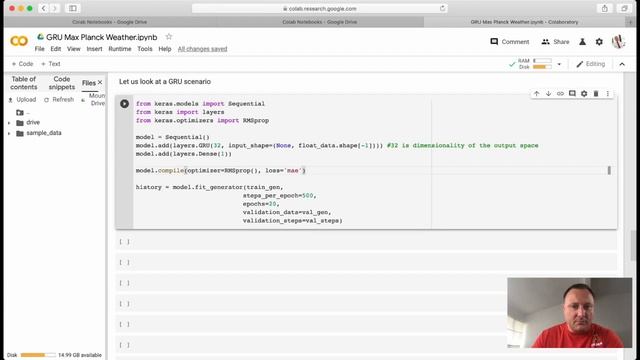Add a comment to the cell
Screen dimensions: 640x360
pos(572,94)
